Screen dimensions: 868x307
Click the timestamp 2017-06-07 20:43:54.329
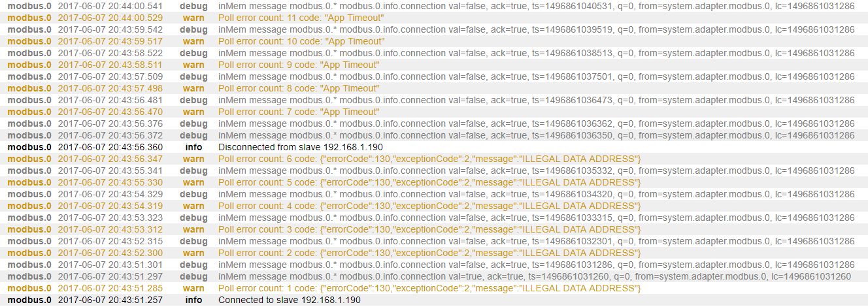[110, 194]
